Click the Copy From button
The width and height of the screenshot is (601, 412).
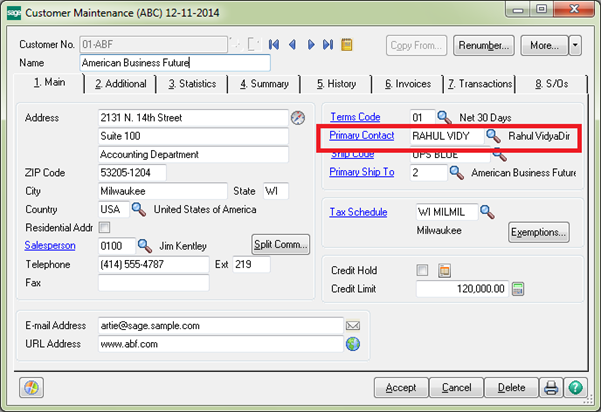[416, 45]
